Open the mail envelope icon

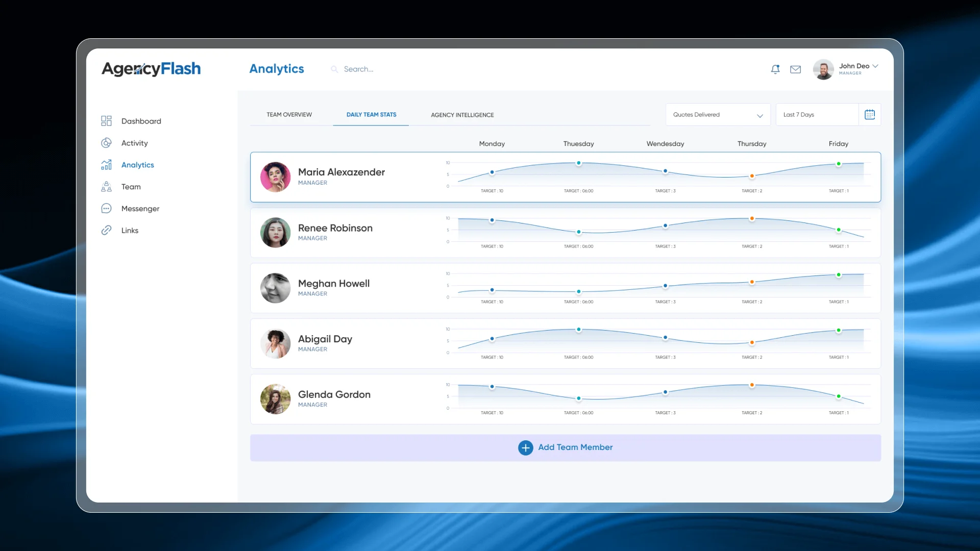pyautogui.click(x=795, y=69)
